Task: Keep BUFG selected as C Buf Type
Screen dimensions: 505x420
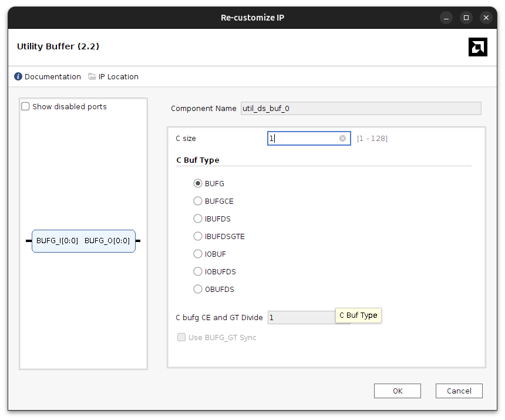Action: coord(198,183)
